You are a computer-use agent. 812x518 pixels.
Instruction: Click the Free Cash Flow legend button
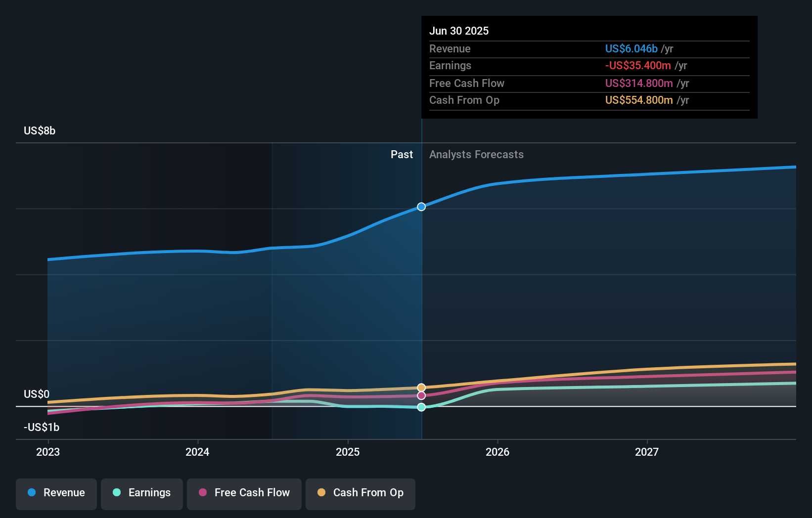click(244, 494)
